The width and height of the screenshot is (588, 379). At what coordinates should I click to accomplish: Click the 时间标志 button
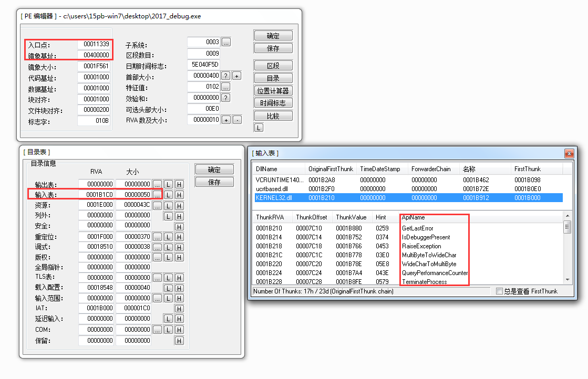pyautogui.click(x=273, y=103)
